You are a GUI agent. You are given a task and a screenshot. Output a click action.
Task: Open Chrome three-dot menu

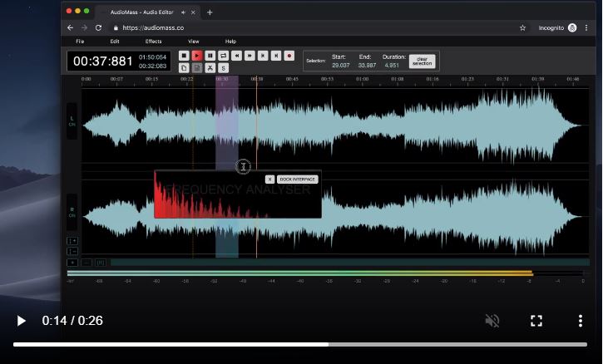[586, 27]
